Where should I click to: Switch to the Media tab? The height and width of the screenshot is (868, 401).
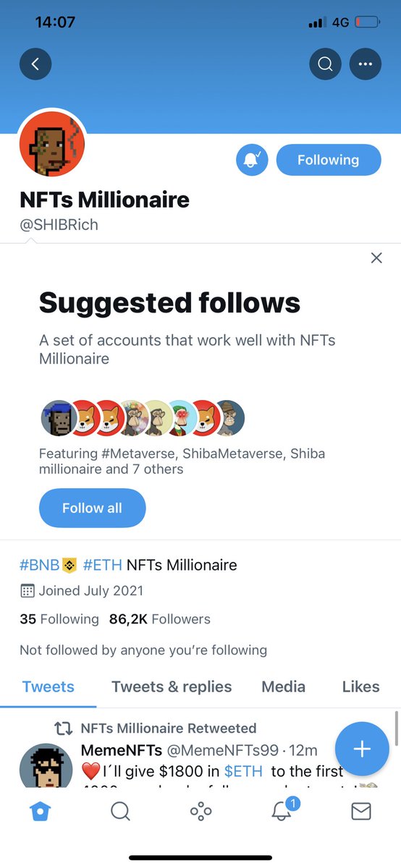coord(283,686)
